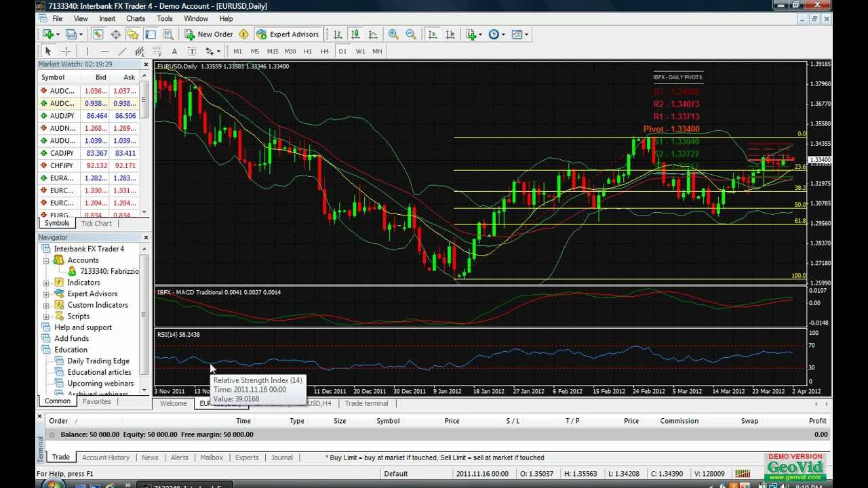868x488 pixels.
Task: Toggle the Expert Advisors button
Action: click(288, 34)
